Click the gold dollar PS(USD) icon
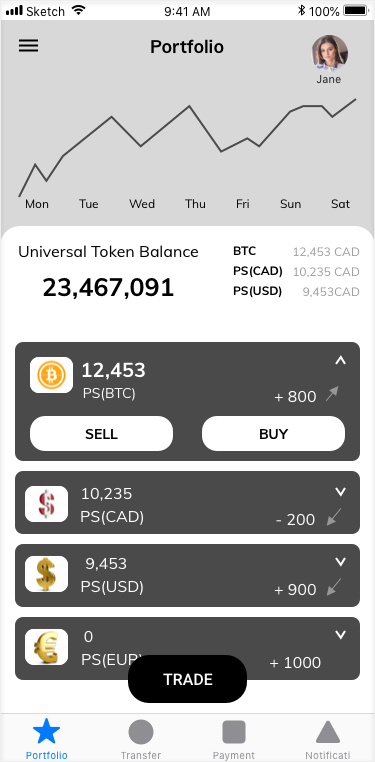This screenshot has height=762, width=375. pyautogui.click(x=47, y=574)
